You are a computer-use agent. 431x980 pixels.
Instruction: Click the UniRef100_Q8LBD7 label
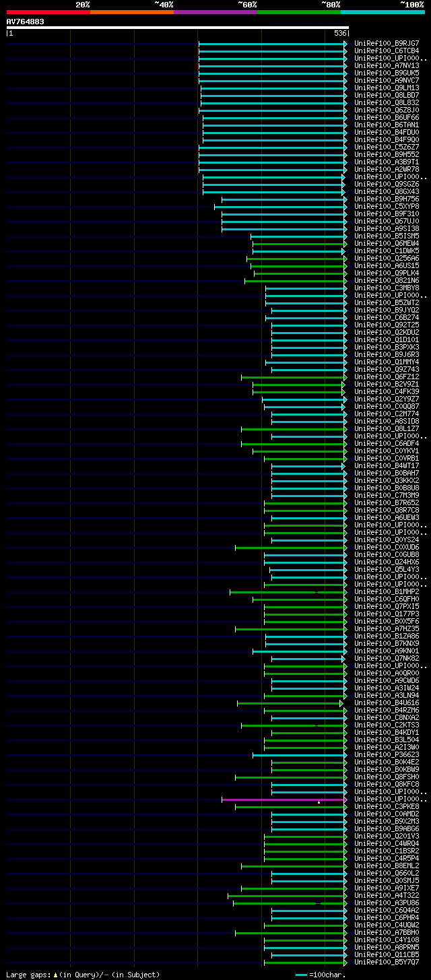[x=387, y=95]
